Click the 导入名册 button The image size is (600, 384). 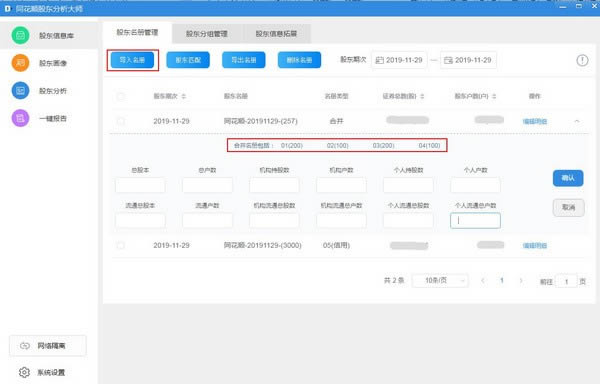[x=132, y=60]
